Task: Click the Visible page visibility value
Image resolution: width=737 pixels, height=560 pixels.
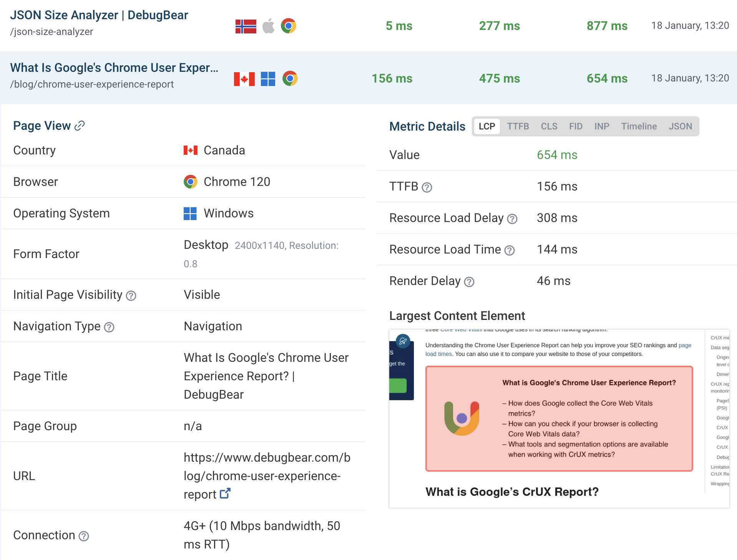Action: coord(202,295)
